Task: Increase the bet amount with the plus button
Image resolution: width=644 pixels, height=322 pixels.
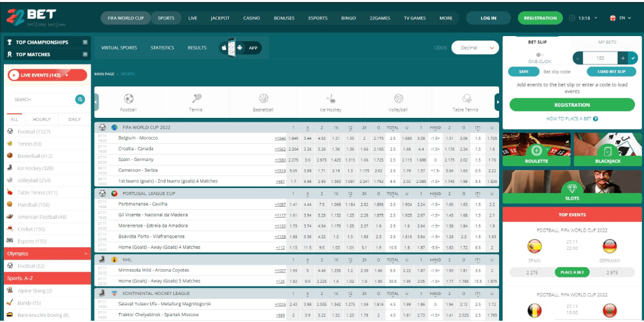Action: pos(623,58)
